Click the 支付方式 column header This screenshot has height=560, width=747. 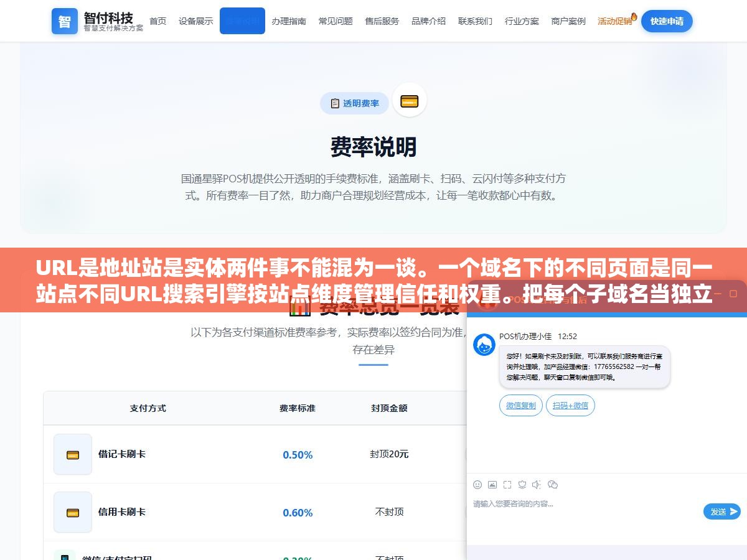148,408
